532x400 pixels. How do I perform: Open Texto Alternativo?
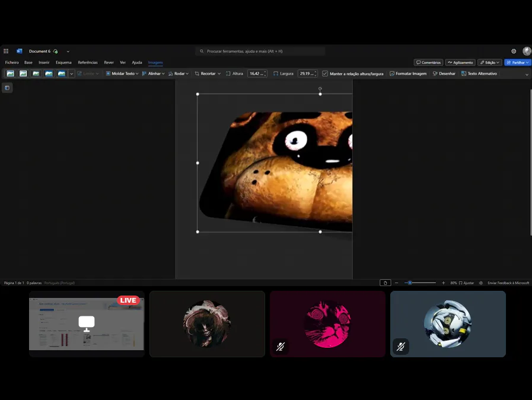click(479, 74)
